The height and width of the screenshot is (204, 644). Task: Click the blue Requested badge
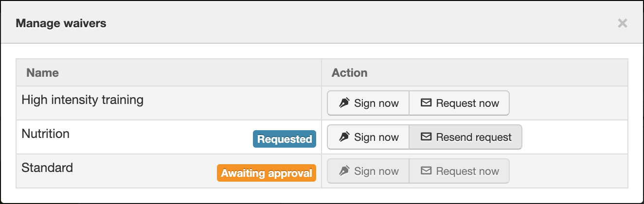click(285, 139)
